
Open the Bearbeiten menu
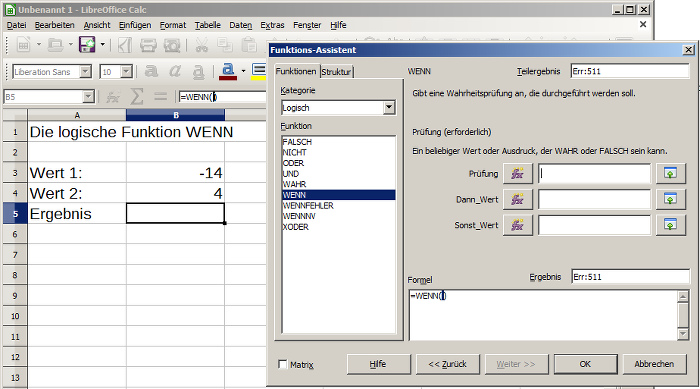click(x=54, y=25)
